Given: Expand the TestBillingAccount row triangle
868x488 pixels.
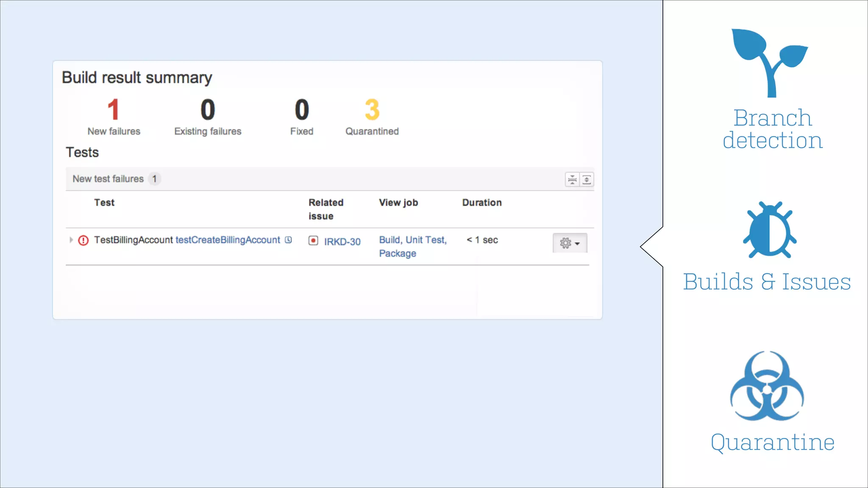Looking at the screenshot, I should pos(71,240).
